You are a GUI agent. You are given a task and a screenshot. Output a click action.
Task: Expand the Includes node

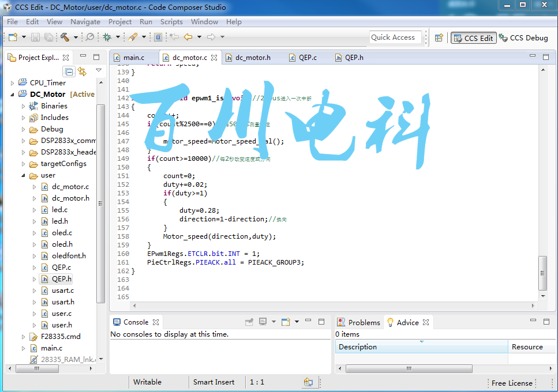coord(23,118)
